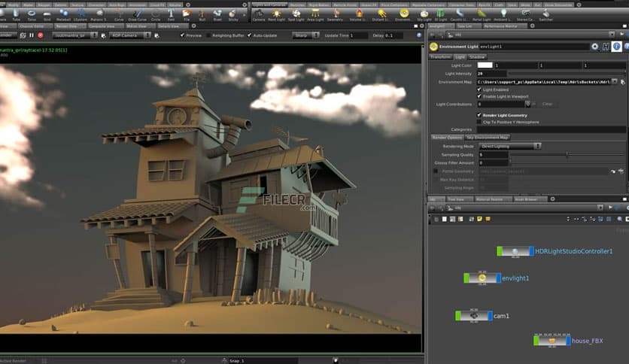Select the Null shelf tool
This screenshot has width=629, height=364.
point(202,15)
